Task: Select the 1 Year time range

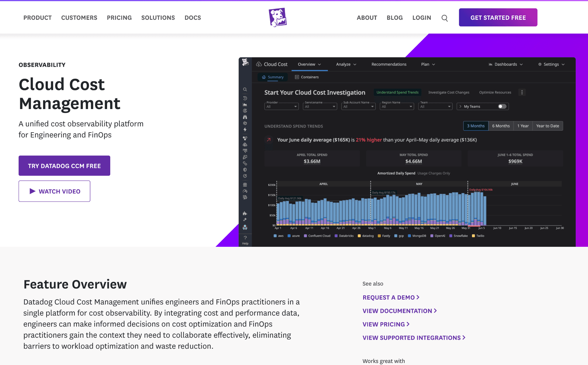Action: pyautogui.click(x=523, y=126)
